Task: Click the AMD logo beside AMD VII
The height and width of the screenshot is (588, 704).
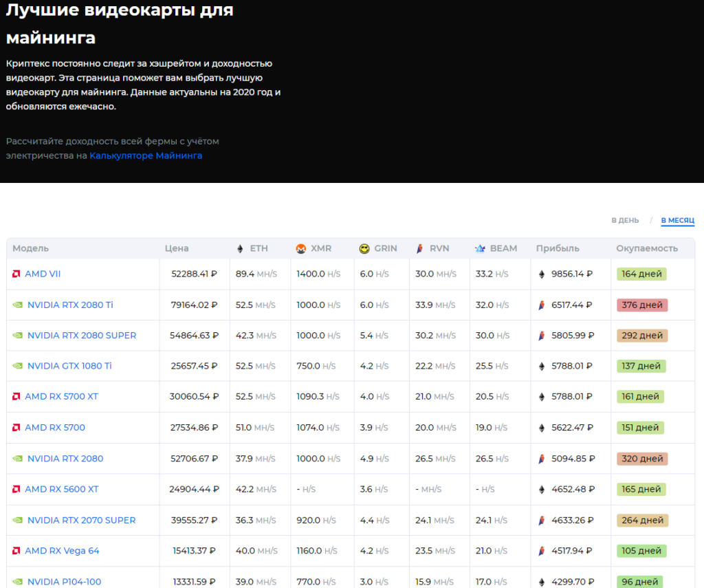Action: click(16, 274)
